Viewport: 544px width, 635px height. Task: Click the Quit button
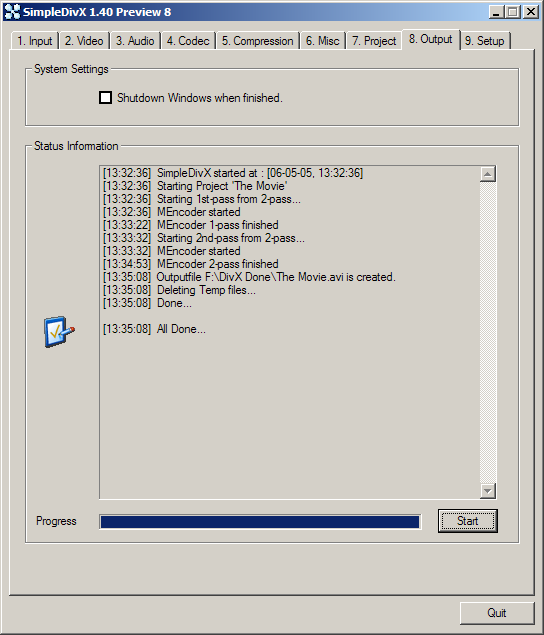[497, 613]
